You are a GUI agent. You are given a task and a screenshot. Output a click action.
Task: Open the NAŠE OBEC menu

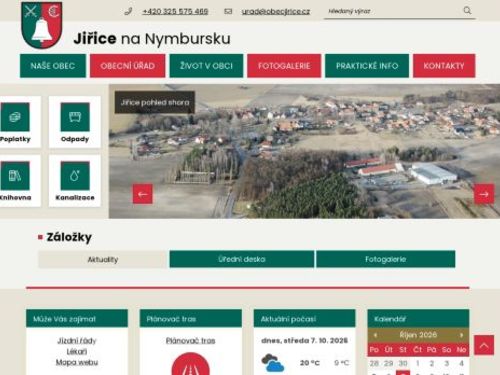click(x=53, y=66)
